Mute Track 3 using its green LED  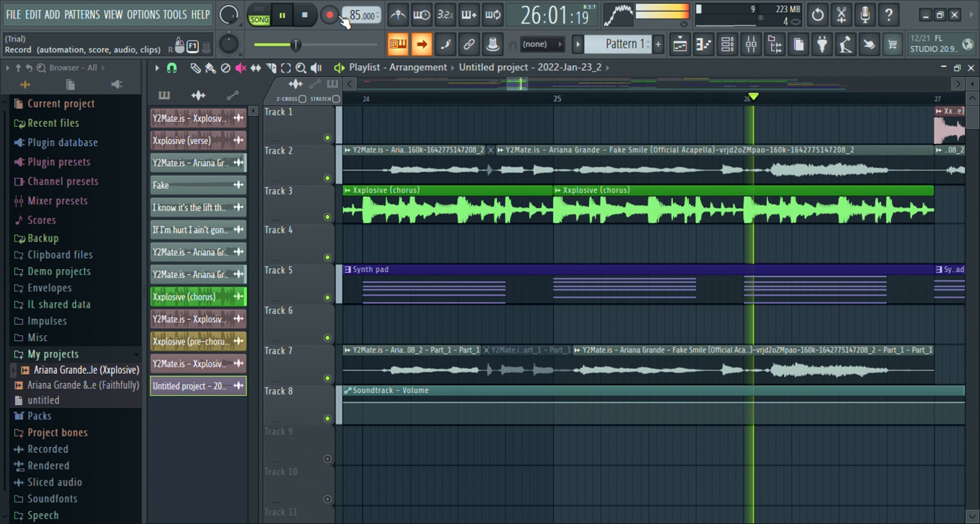(327, 217)
